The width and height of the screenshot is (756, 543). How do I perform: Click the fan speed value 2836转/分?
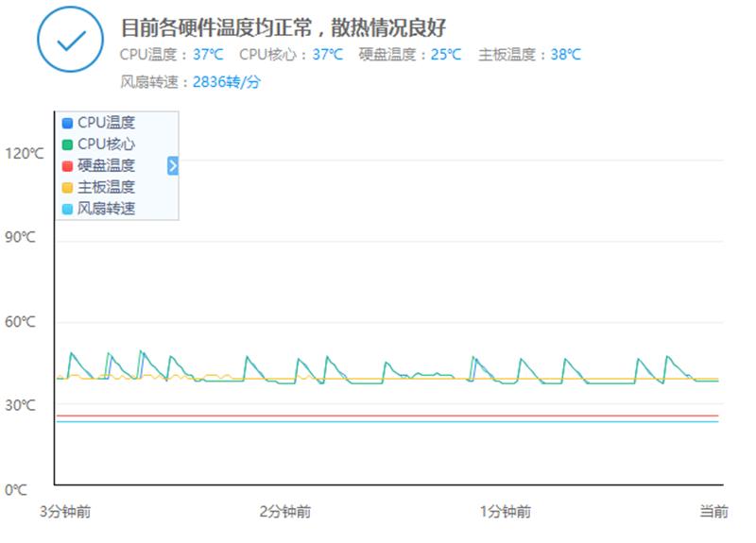(x=226, y=81)
